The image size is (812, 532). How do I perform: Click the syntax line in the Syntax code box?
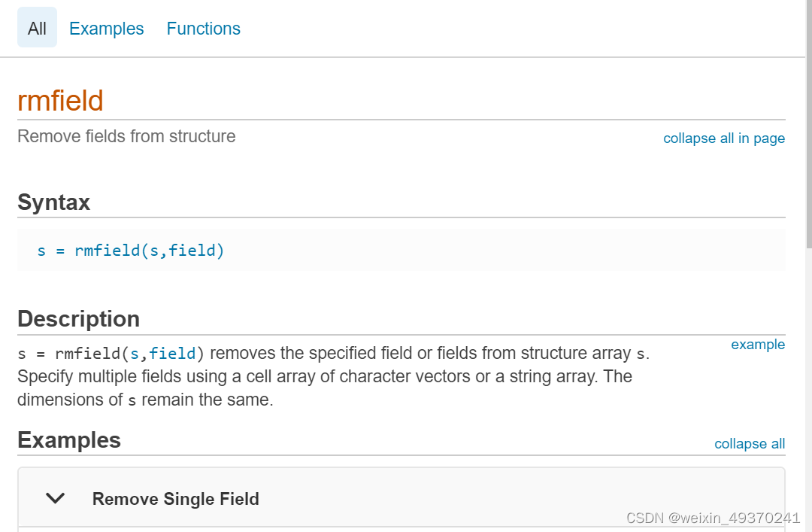(131, 251)
